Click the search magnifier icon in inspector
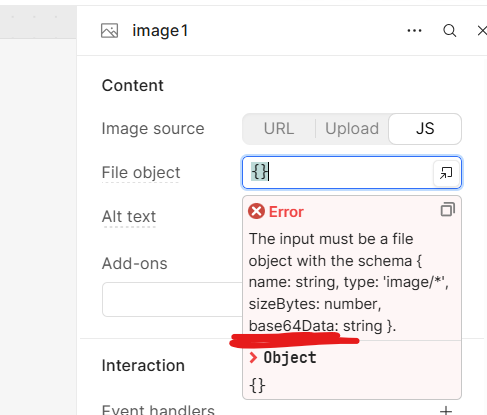The image size is (487, 415). (449, 31)
